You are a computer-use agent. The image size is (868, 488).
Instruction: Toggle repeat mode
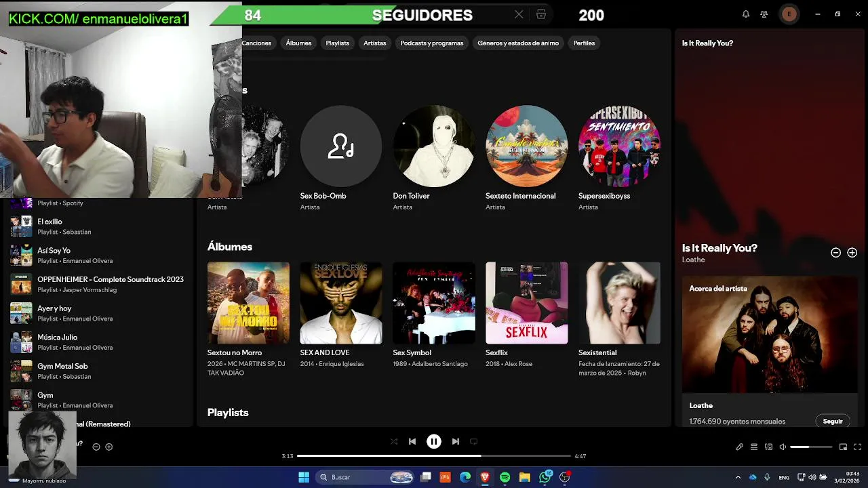point(474,441)
